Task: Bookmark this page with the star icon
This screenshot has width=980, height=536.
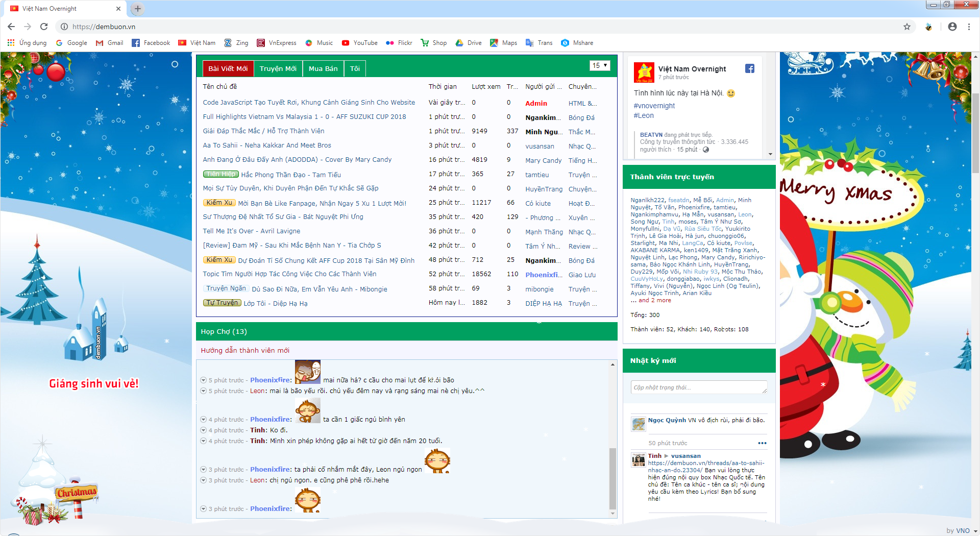Action: (x=907, y=27)
